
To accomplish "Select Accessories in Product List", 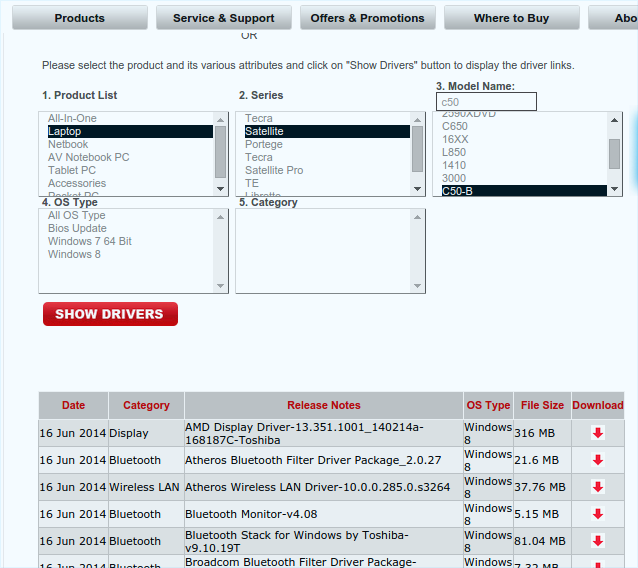I will (130, 184).
